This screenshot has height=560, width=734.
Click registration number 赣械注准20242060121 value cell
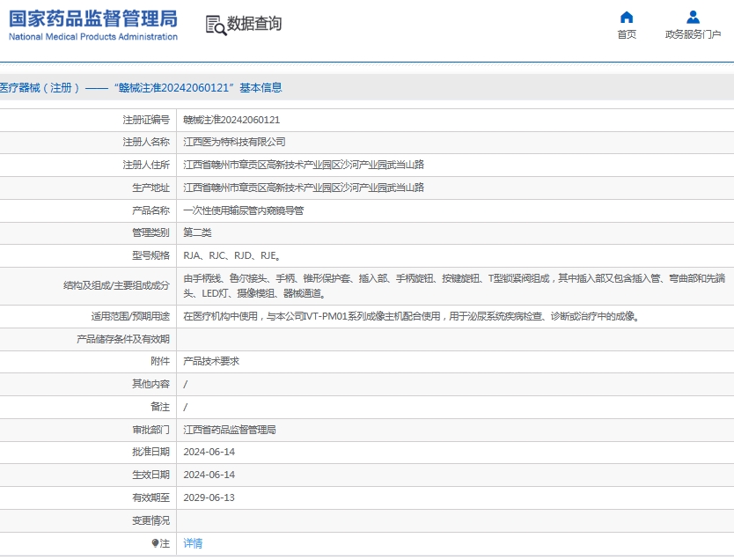tap(231, 120)
